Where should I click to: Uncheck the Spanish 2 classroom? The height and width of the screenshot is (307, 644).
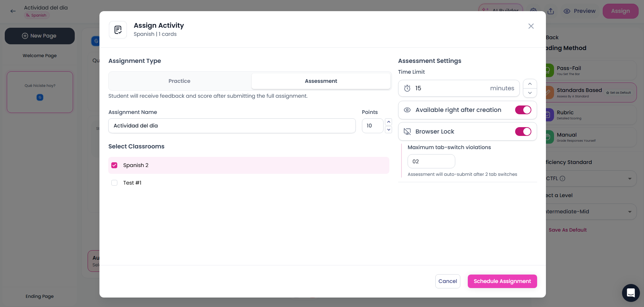click(114, 165)
